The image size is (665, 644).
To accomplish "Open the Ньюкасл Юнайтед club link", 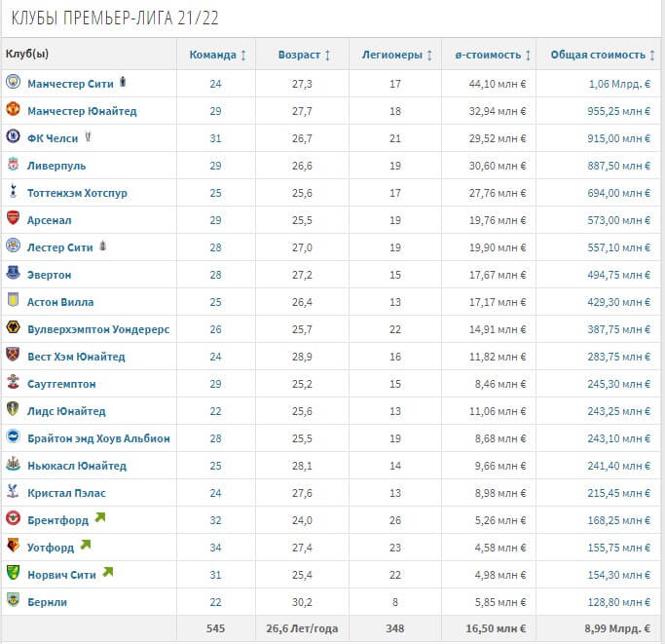I will [x=77, y=466].
